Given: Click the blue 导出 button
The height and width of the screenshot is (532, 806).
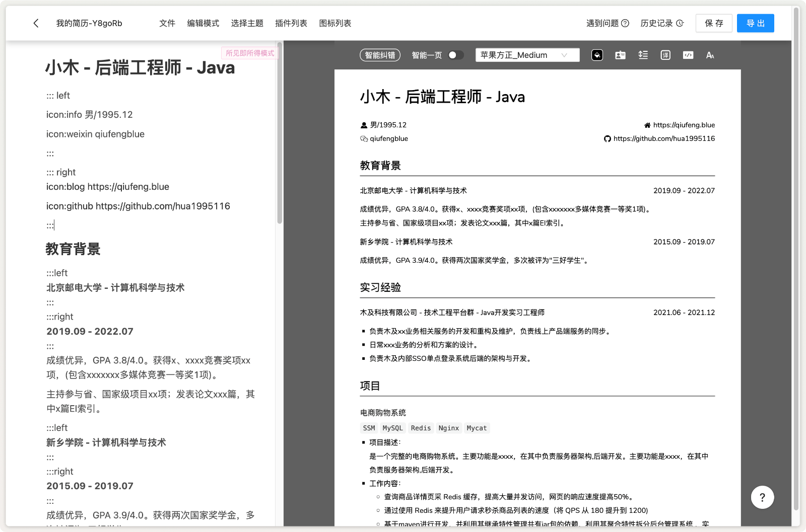Looking at the screenshot, I should [x=755, y=23].
